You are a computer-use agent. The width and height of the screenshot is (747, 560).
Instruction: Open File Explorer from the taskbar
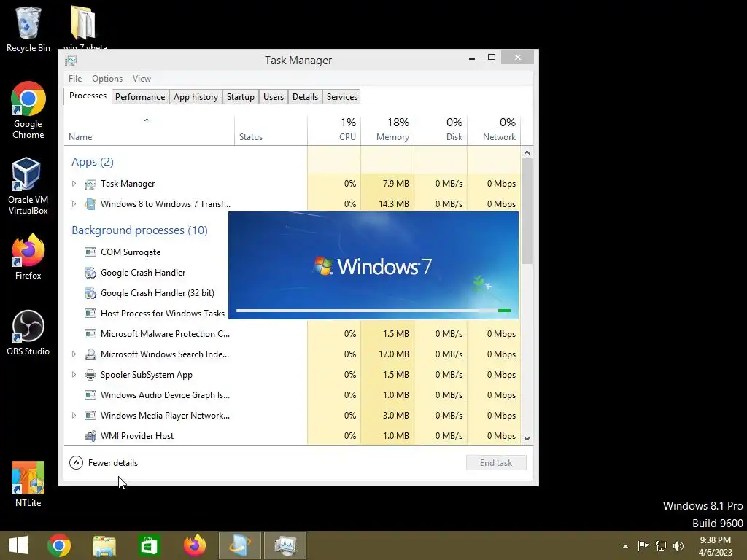tap(104, 545)
